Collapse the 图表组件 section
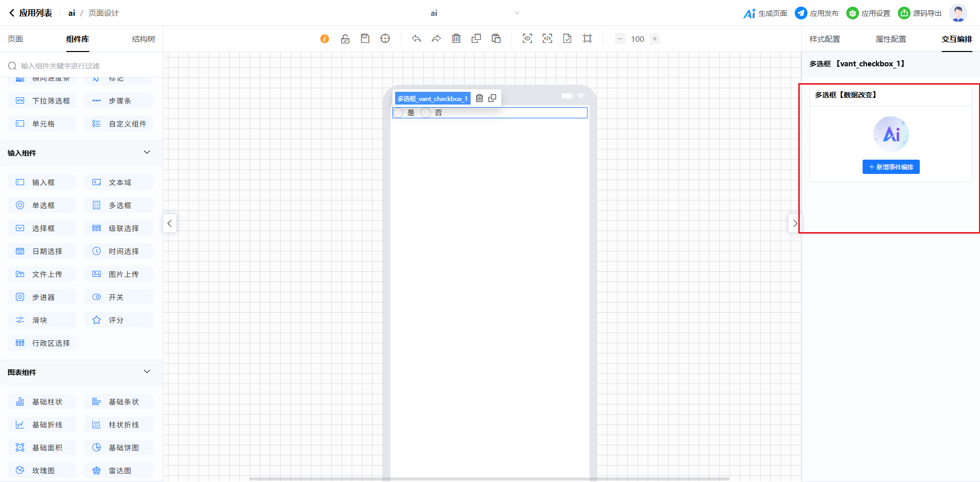Screen dimensions: 980x482 coord(147,372)
